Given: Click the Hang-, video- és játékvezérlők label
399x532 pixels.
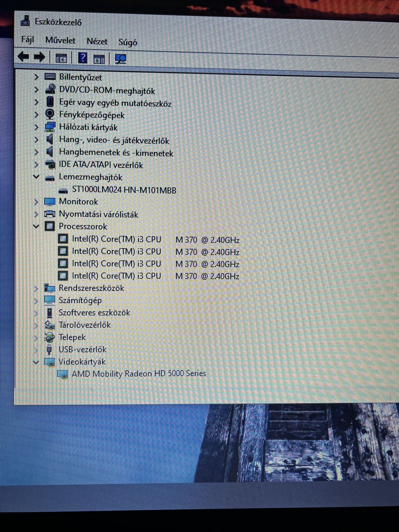Looking at the screenshot, I should pos(114,140).
